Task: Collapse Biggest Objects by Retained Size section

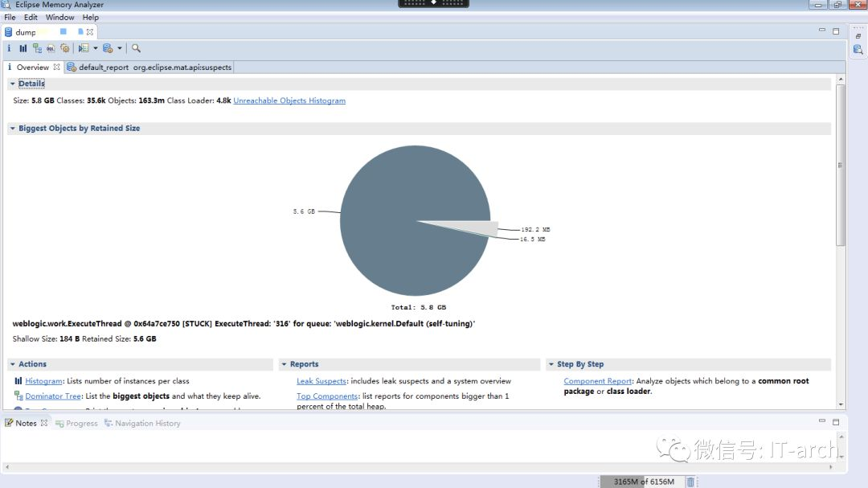Action: click(x=12, y=128)
